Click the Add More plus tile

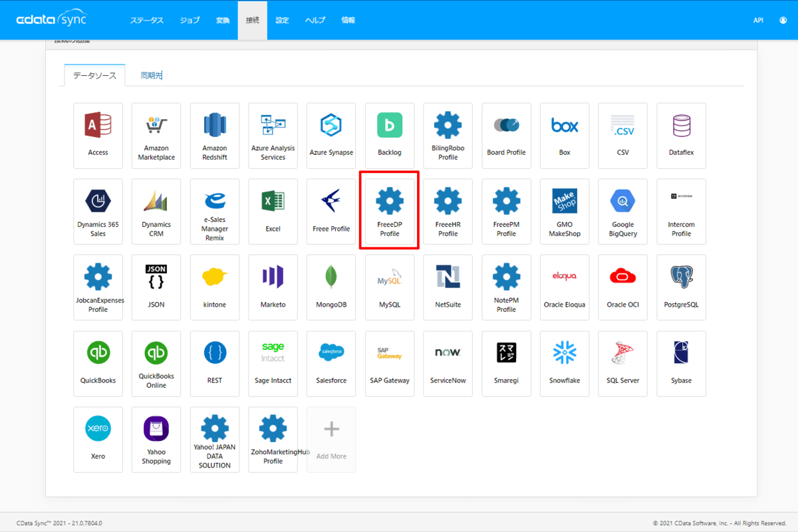pos(331,440)
